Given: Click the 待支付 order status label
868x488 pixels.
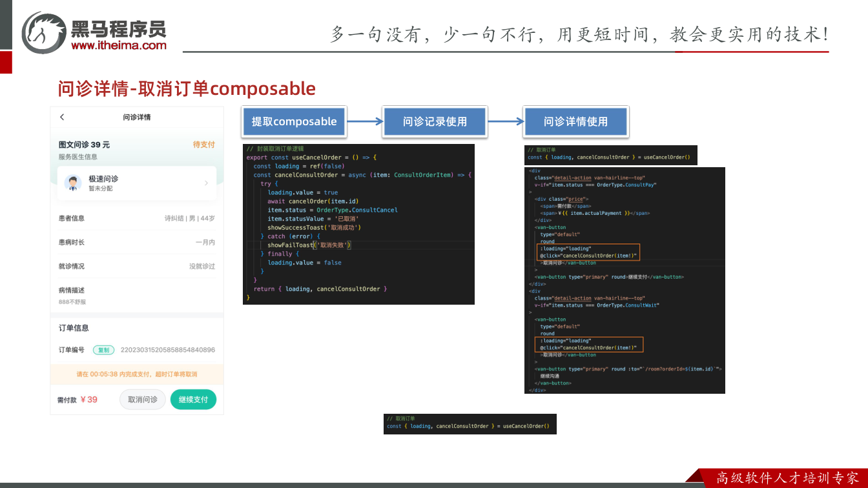Looking at the screenshot, I should pyautogui.click(x=203, y=145).
